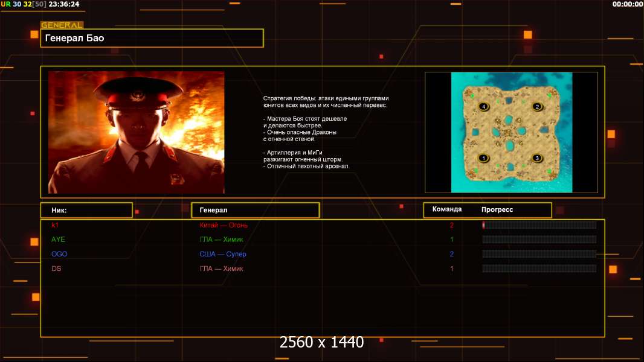Click the 'Китай — Огонь' general entry

tap(224, 225)
